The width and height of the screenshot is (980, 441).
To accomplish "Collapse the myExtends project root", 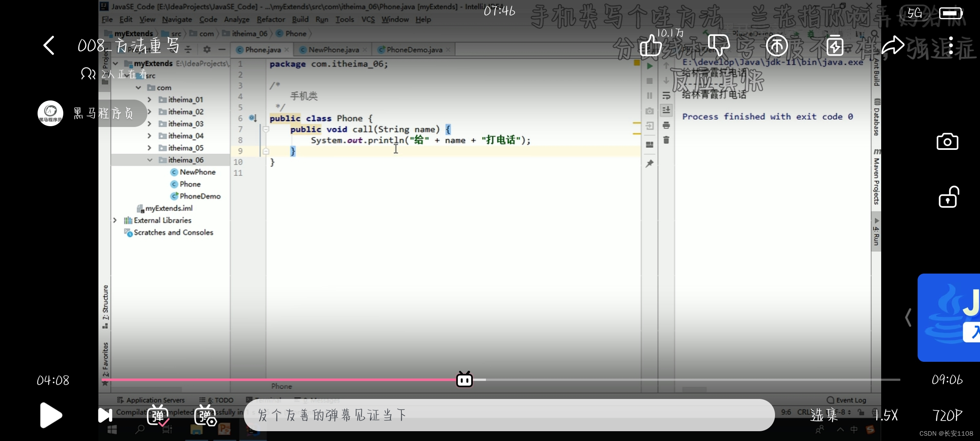I will tap(116, 64).
